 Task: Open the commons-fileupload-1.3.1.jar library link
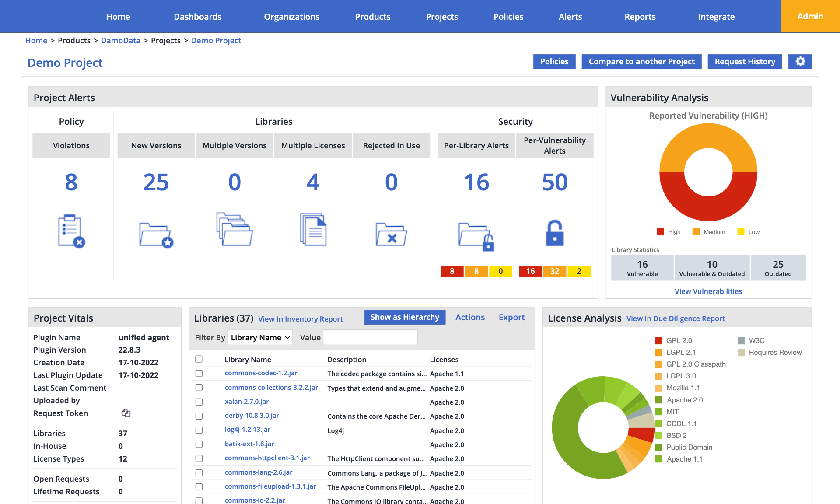coord(270,486)
